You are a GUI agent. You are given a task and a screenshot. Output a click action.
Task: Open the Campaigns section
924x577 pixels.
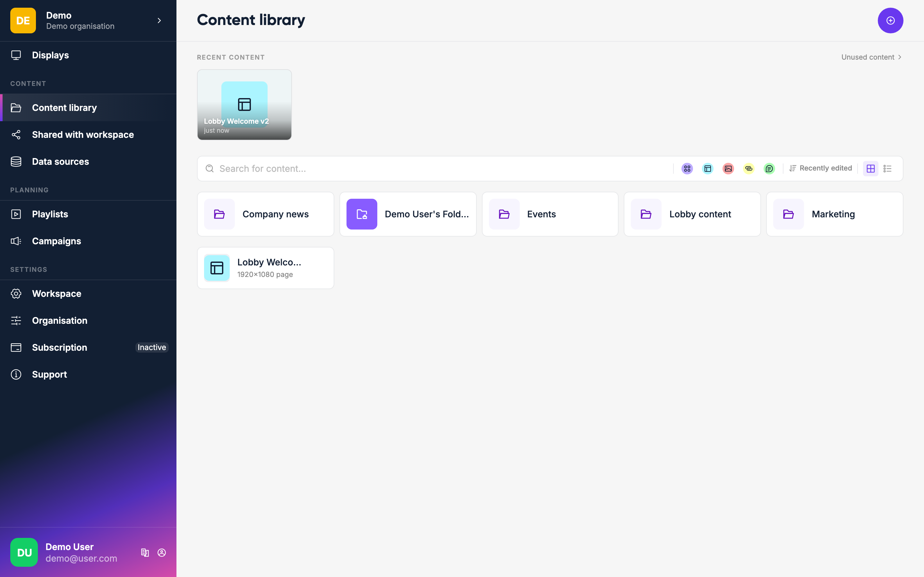coord(56,241)
